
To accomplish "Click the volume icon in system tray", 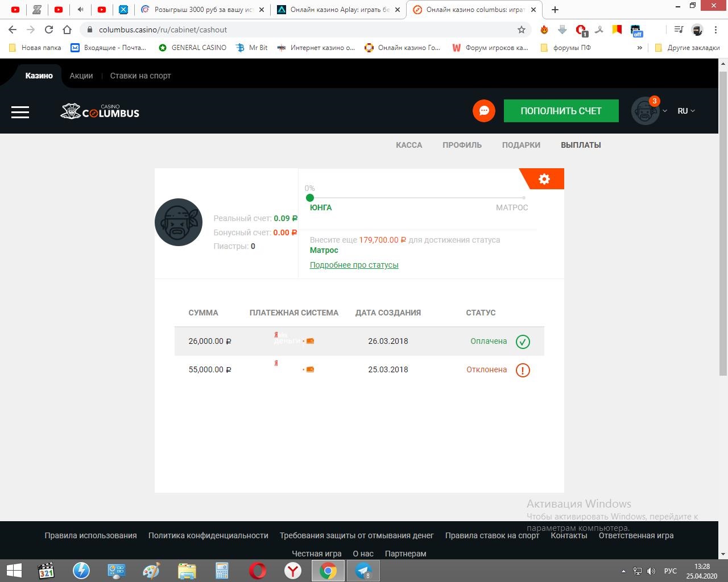I will click(651, 571).
